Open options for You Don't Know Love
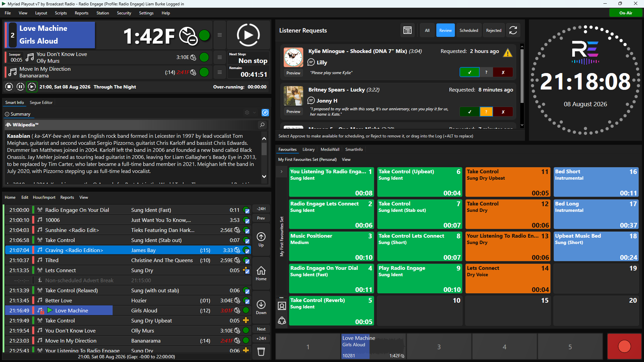The width and height of the screenshot is (644, 362). 220,57
